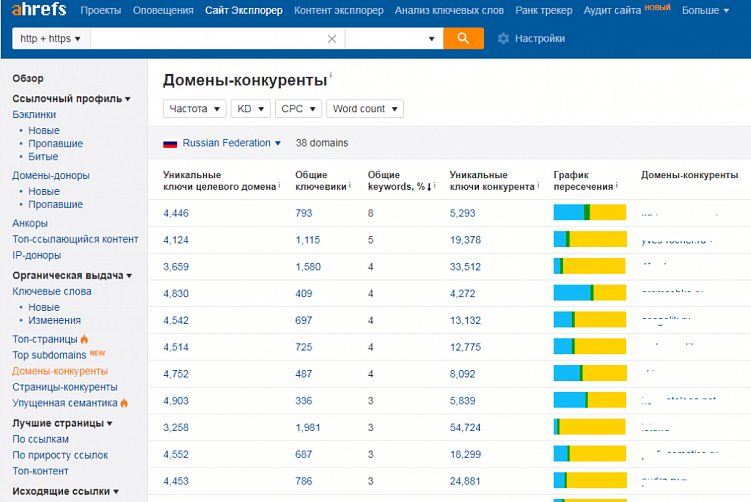
Task: Click the ahrefs logo
Action: (39, 9)
